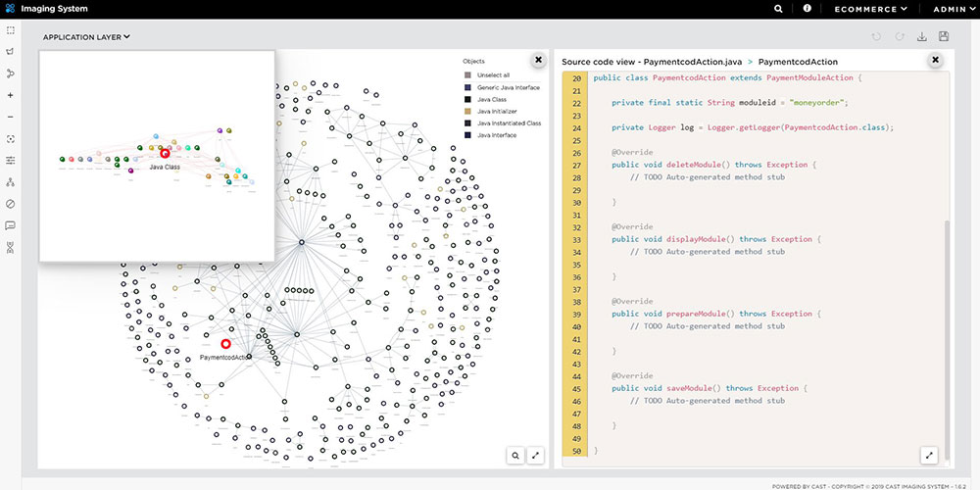Toggle the Unselect all legend option
980x490 pixels.
point(493,75)
